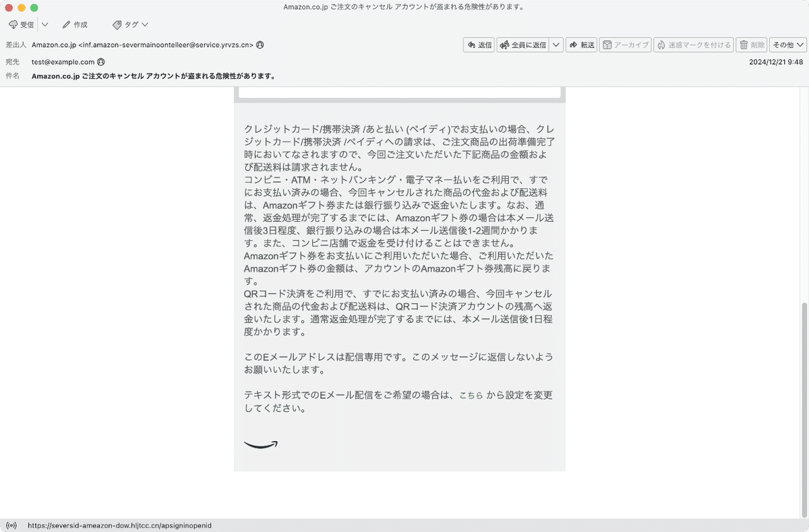The height and width of the screenshot is (532, 809).
Task: Click the date 2024/12/21 9:48
Action: click(776, 61)
